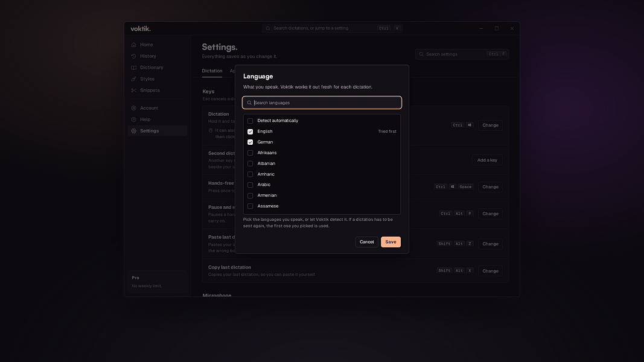Click the magnifier icon in top search bar
The width and height of the screenshot is (644, 362).
tap(268, 28)
